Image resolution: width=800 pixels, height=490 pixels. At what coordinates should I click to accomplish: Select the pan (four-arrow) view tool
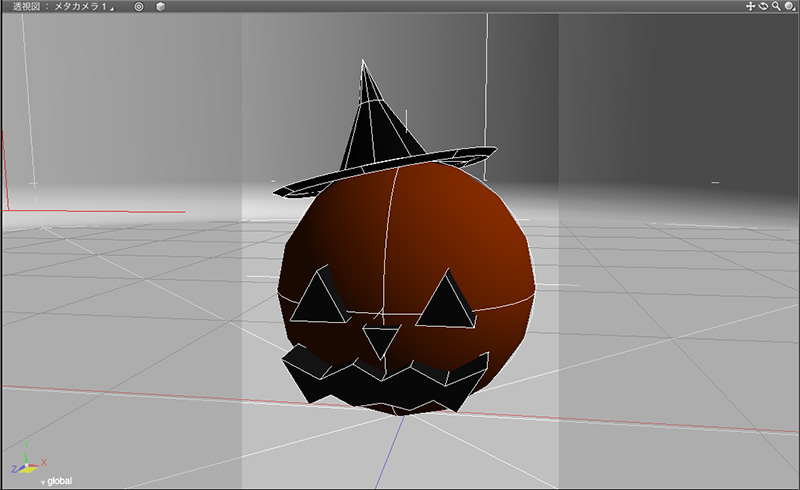pos(750,6)
